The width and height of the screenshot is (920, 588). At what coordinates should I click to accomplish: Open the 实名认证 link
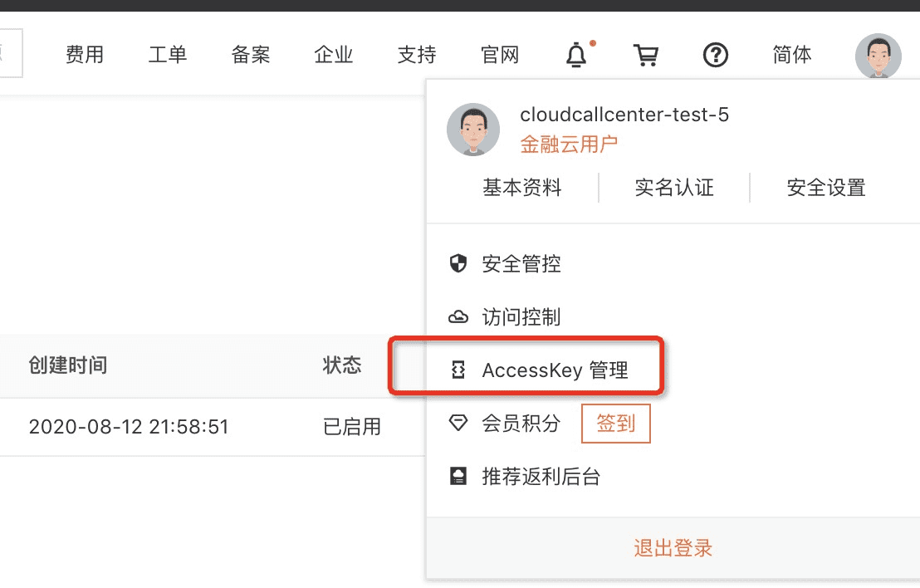pyautogui.click(x=674, y=188)
